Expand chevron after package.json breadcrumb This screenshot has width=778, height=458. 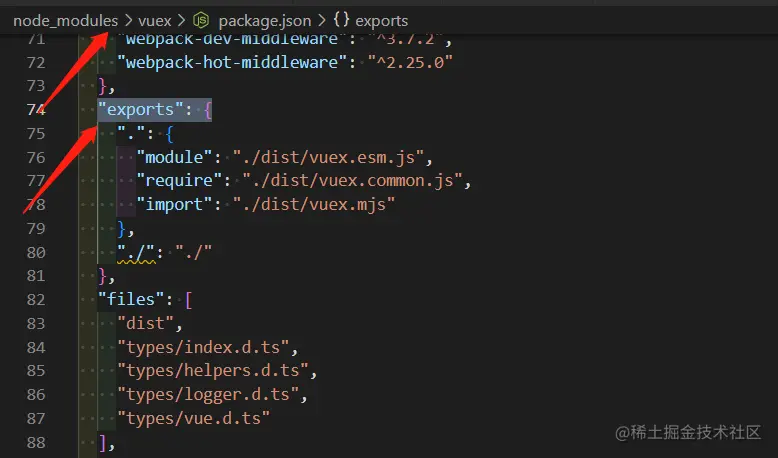click(x=322, y=21)
